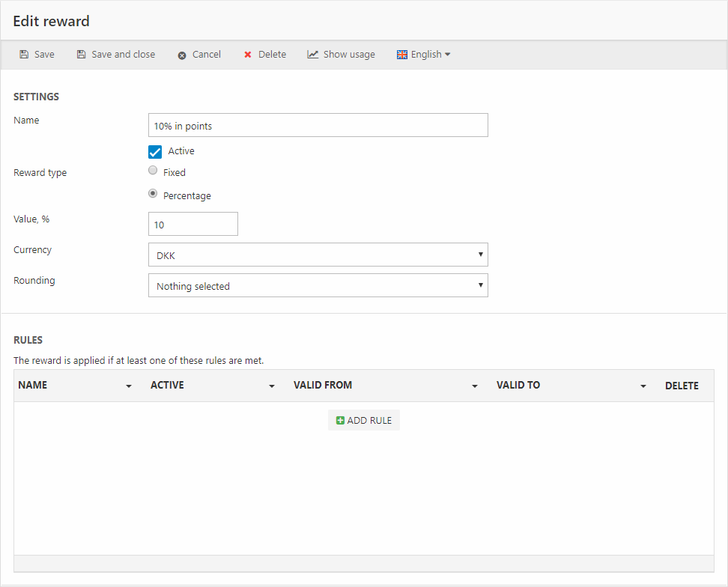
Task: Click the UK flag language icon
Action: [402, 55]
